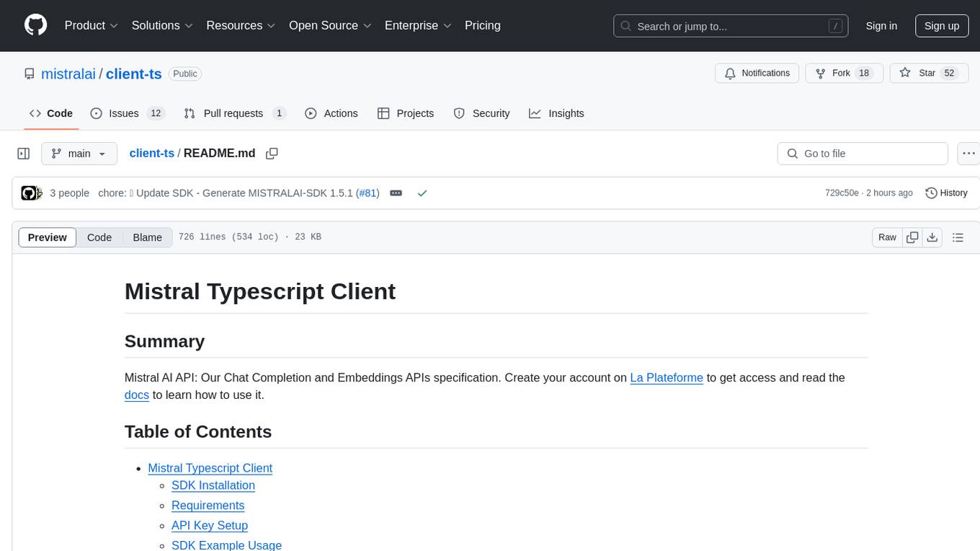Open the docs link
Screen dimensions: 980x551
click(137, 394)
